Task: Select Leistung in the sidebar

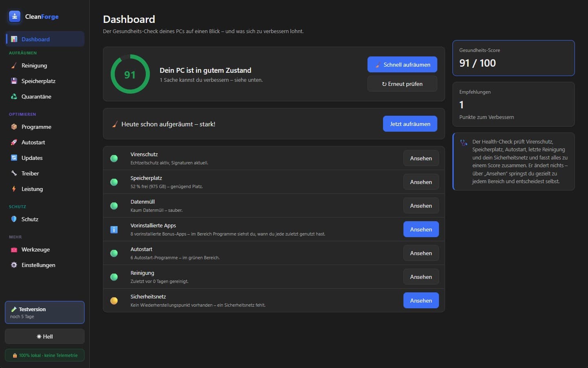Action: (x=45, y=189)
